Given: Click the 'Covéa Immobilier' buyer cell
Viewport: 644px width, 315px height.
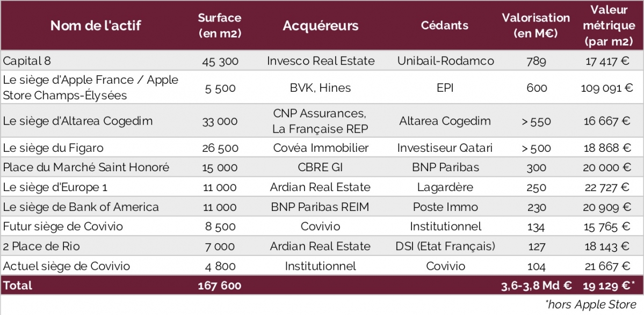Looking at the screenshot, I should click(x=321, y=148).
